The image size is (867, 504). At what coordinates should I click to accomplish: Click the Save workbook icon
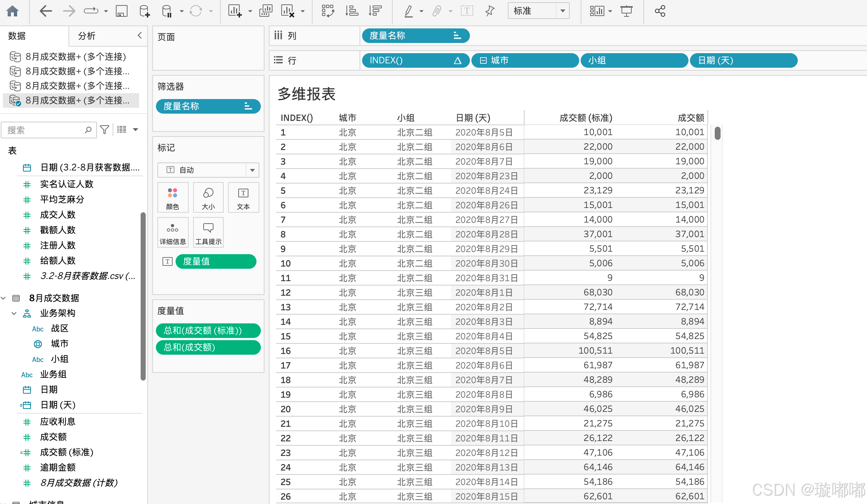(x=121, y=11)
